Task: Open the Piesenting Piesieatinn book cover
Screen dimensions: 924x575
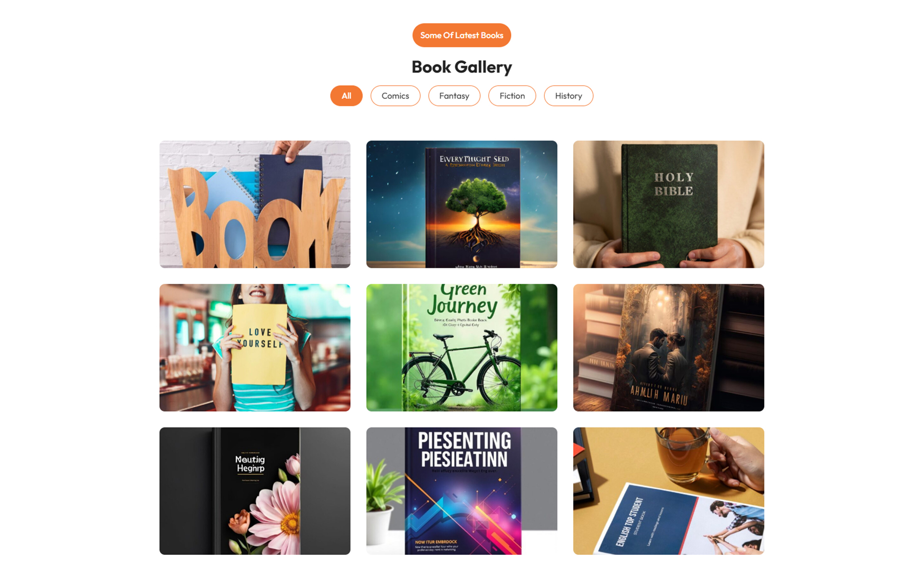Action: pyautogui.click(x=462, y=491)
